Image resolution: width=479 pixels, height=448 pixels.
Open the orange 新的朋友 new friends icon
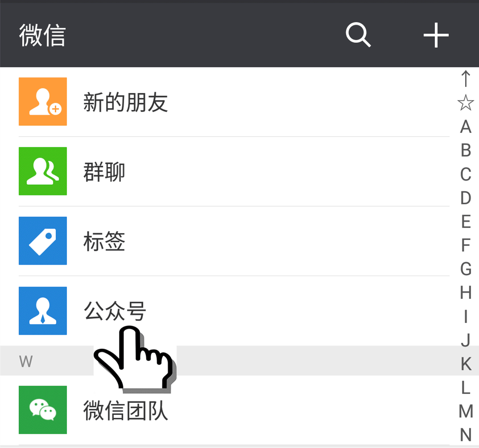43,101
